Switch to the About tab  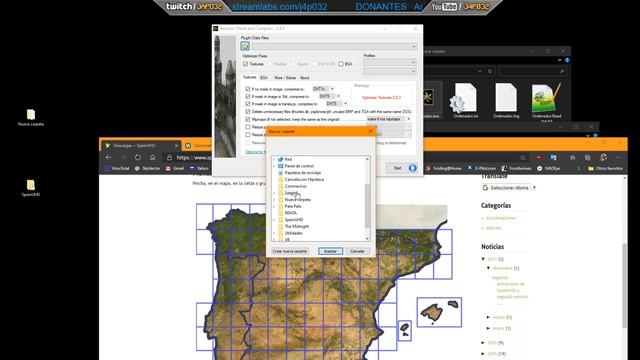[304, 78]
